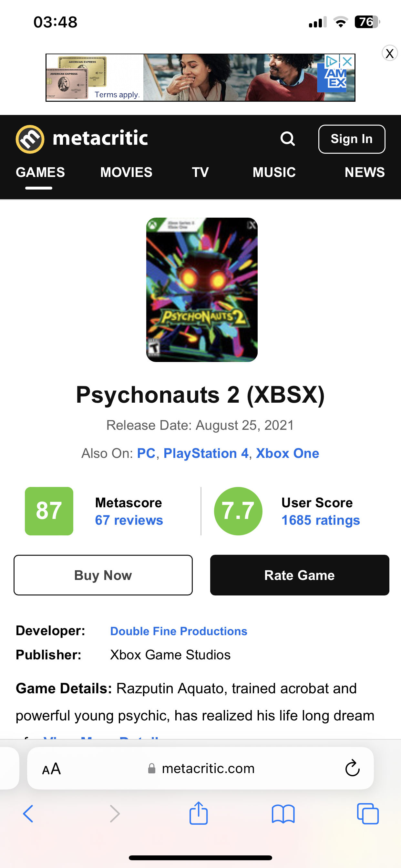
Task: Tap the Psychonauts 2 cover art
Action: point(201,290)
